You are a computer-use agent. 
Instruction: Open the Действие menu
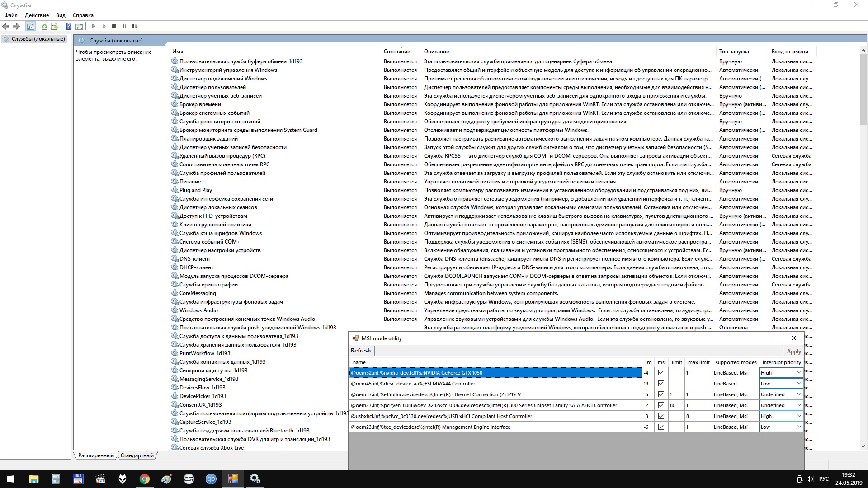(x=37, y=15)
